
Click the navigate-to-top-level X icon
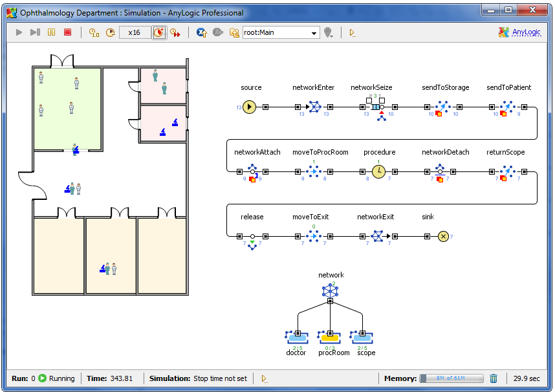tap(202, 32)
